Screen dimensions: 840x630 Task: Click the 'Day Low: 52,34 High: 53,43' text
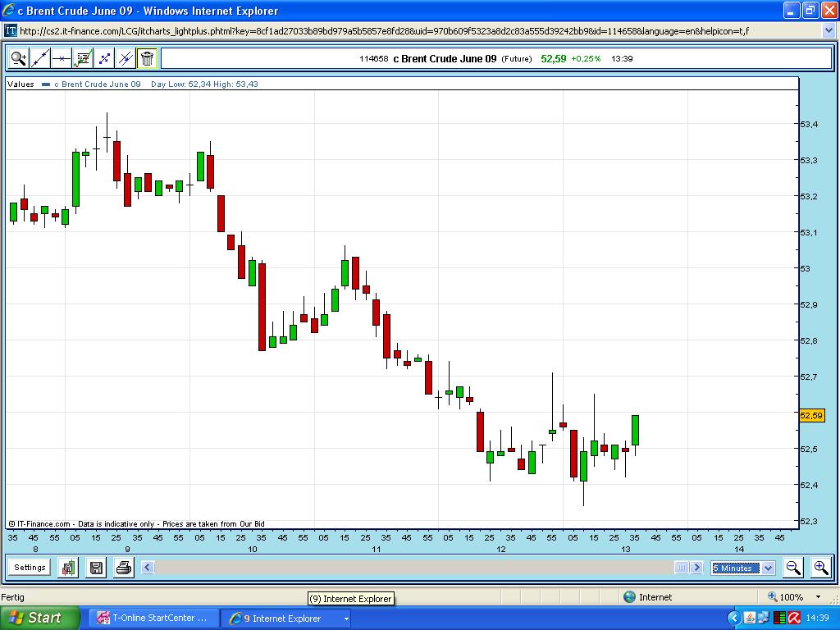[x=204, y=84]
